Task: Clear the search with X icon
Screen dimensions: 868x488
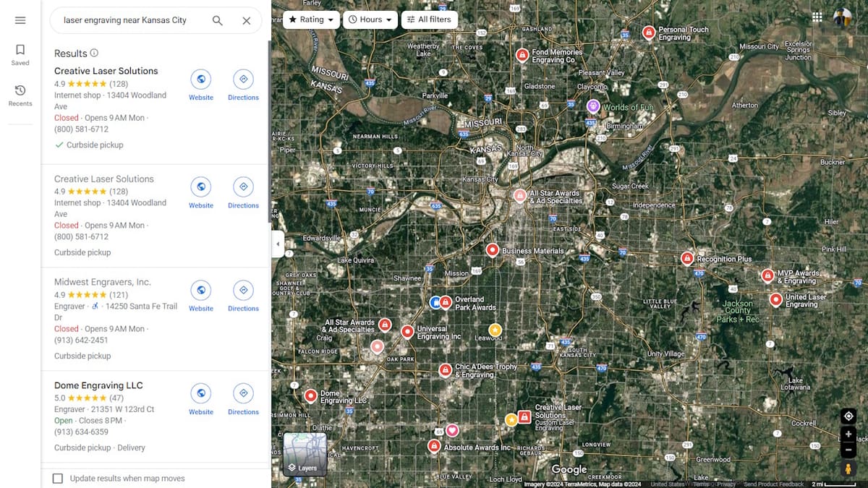Action: (x=246, y=20)
